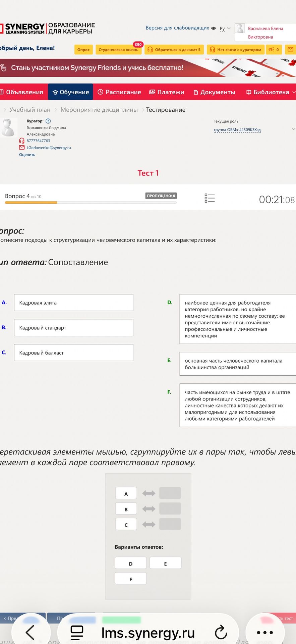Screen dimensions: 296x644
Task: Expand the Библиотека menu chevron
Action: (294, 92)
